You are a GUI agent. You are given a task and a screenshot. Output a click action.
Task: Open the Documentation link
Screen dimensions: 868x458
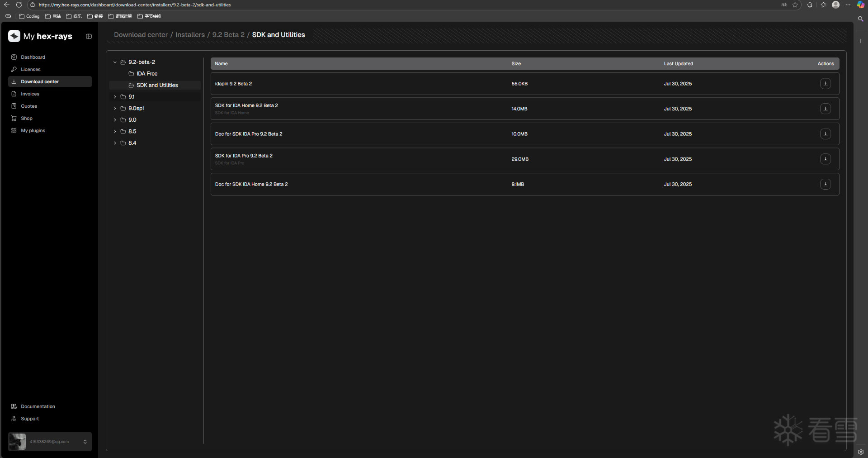38,406
